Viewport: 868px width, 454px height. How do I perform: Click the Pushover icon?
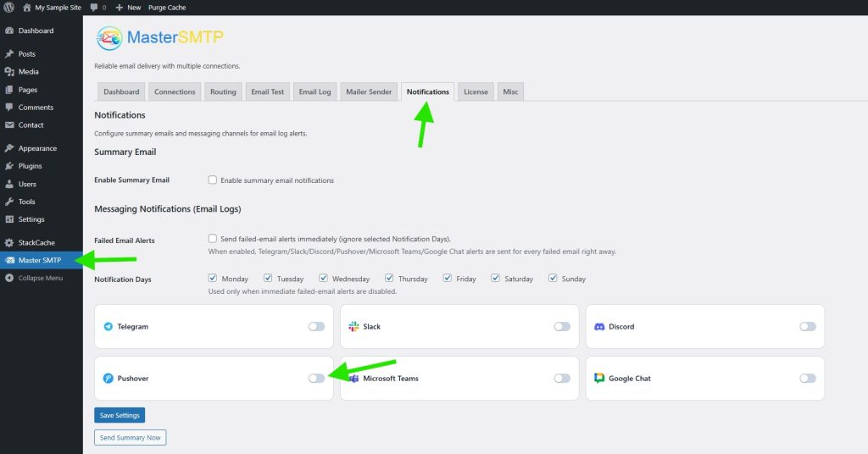(x=108, y=379)
